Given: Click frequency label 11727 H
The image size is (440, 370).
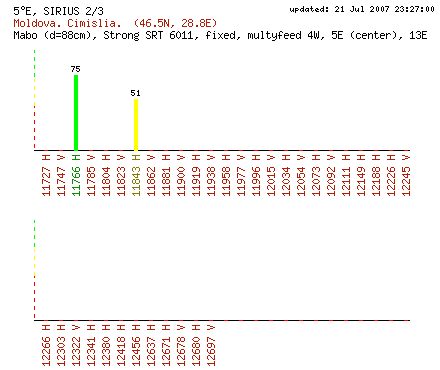Looking at the screenshot, I should coord(46,175).
